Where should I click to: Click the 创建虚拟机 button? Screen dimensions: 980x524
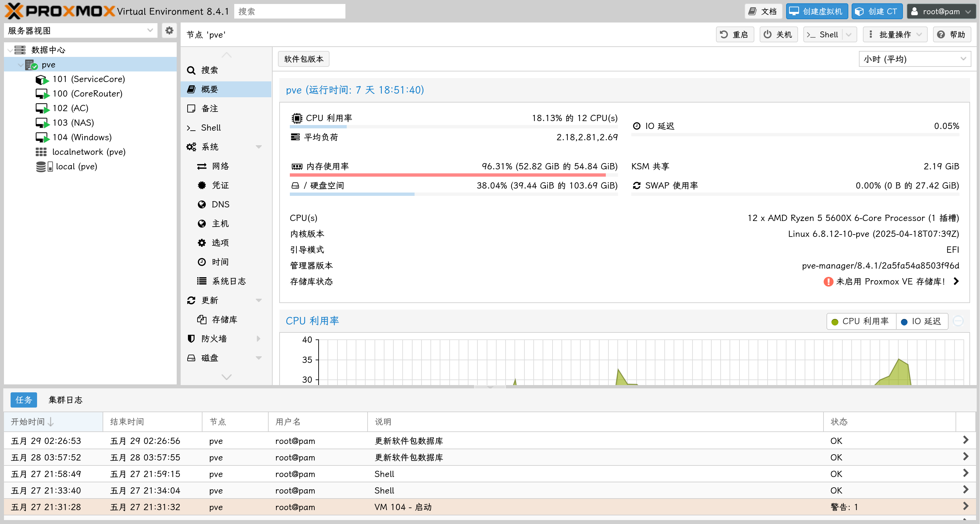pos(817,11)
